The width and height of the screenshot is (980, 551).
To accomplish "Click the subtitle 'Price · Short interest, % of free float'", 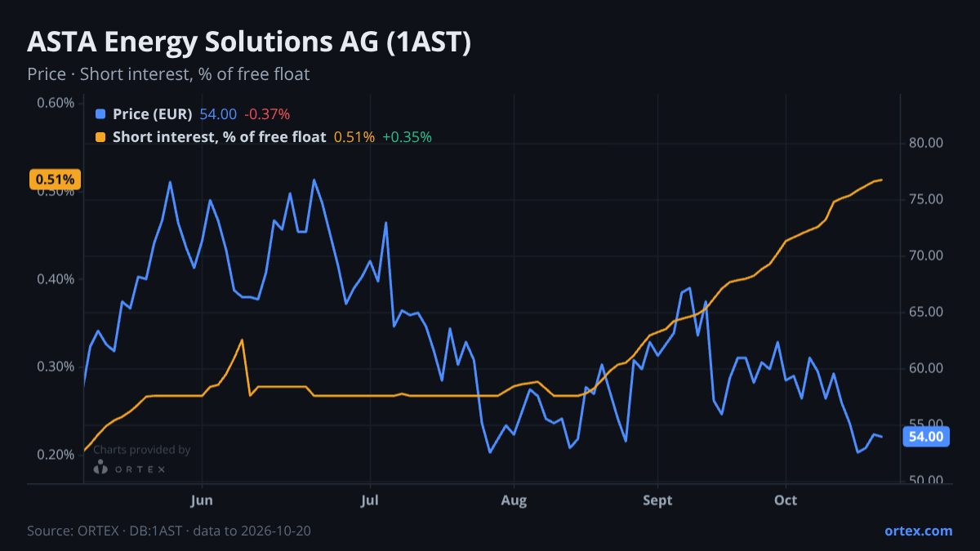I will [x=168, y=74].
